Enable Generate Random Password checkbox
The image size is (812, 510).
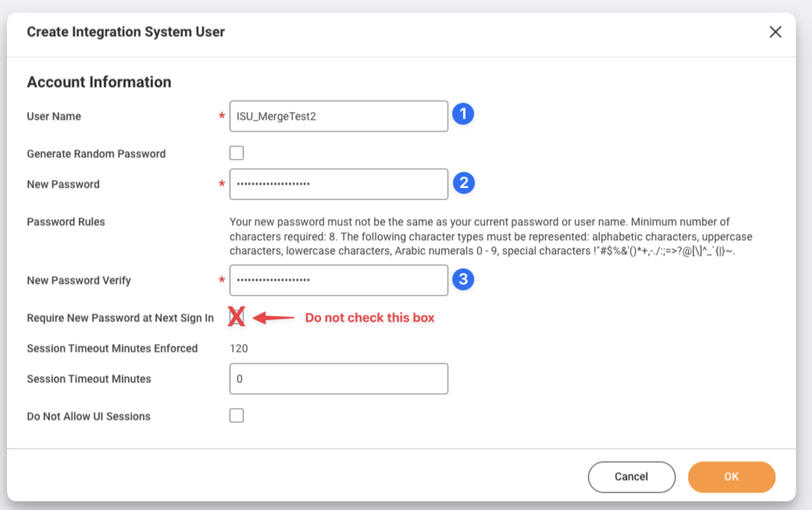click(x=236, y=153)
